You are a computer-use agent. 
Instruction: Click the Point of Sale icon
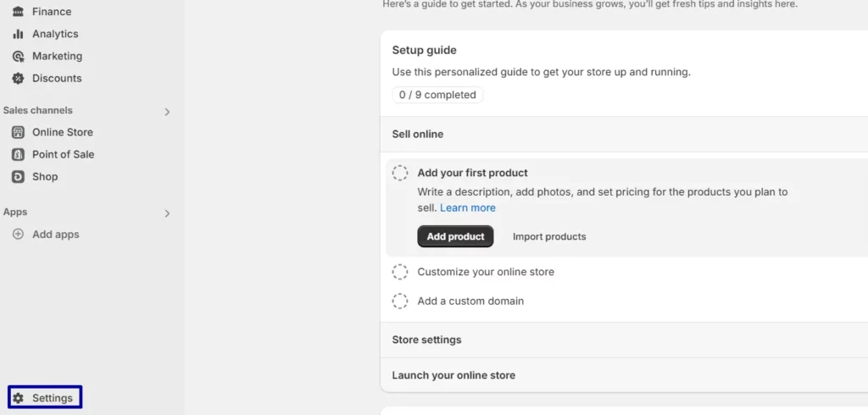click(x=19, y=154)
